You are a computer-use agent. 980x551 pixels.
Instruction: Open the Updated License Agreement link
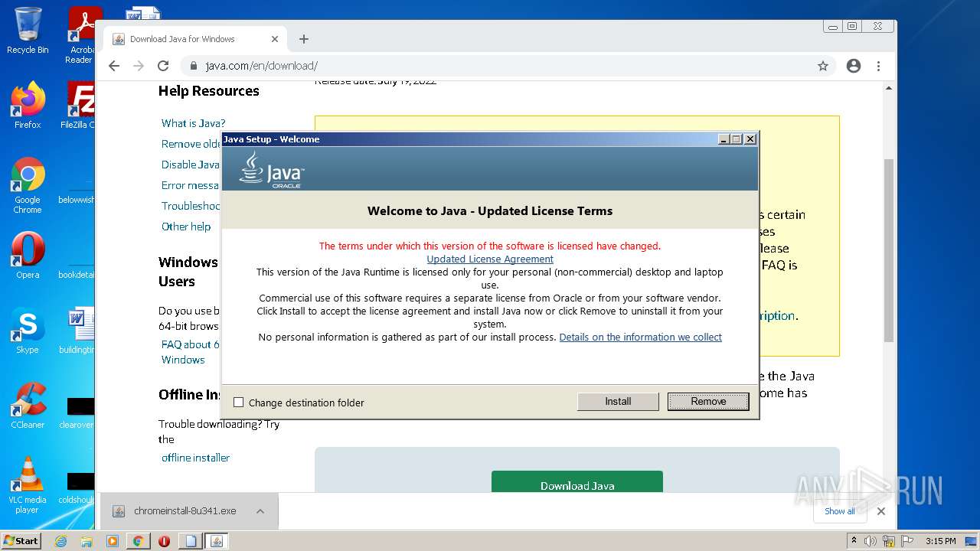click(490, 259)
